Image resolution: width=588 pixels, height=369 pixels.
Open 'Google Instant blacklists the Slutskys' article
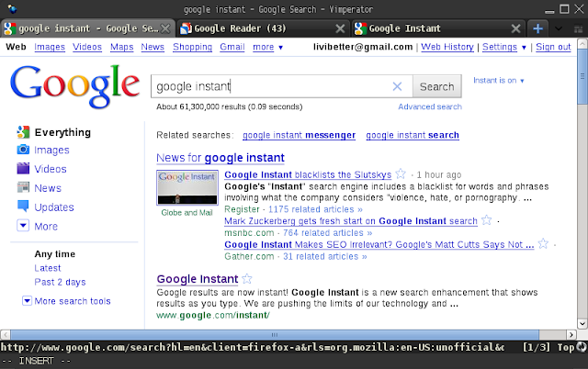pyautogui.click(x=308, y=174)
